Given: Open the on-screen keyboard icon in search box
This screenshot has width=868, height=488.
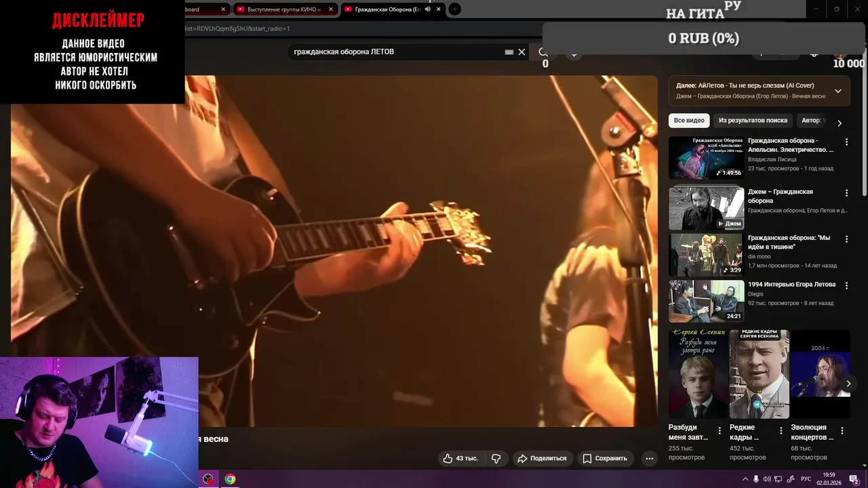Looking at the screenshot, I should [509, 52].
